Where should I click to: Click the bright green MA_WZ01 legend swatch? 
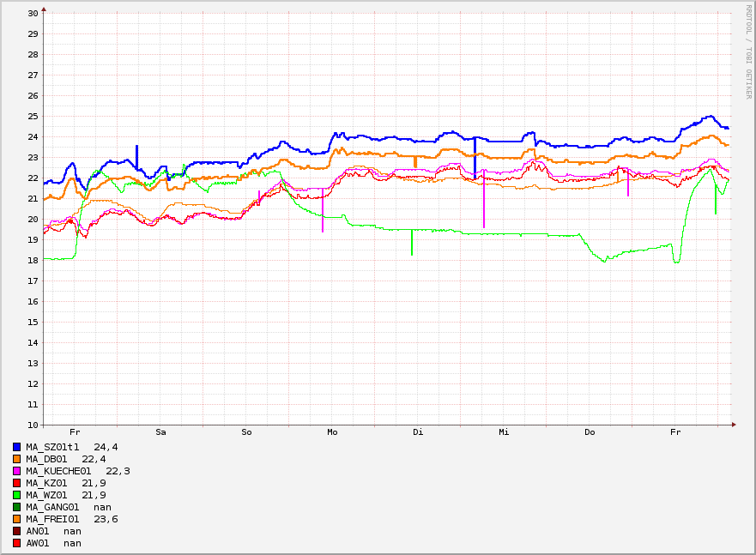click(17, 495)
